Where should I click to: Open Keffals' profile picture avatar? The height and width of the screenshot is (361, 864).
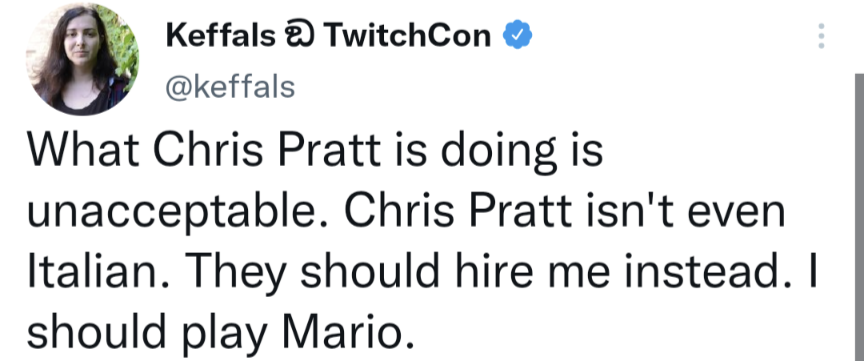82,58
